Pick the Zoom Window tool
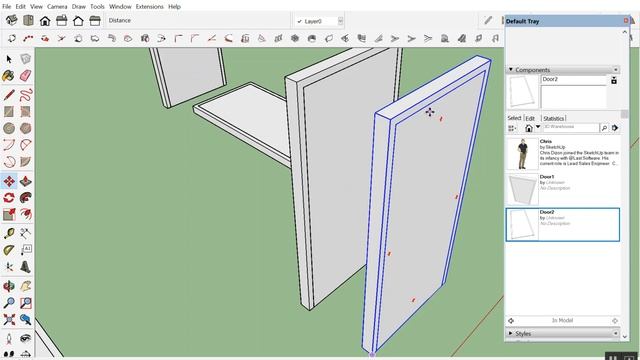This screenshot has height=360, width=640. point(26,303)
